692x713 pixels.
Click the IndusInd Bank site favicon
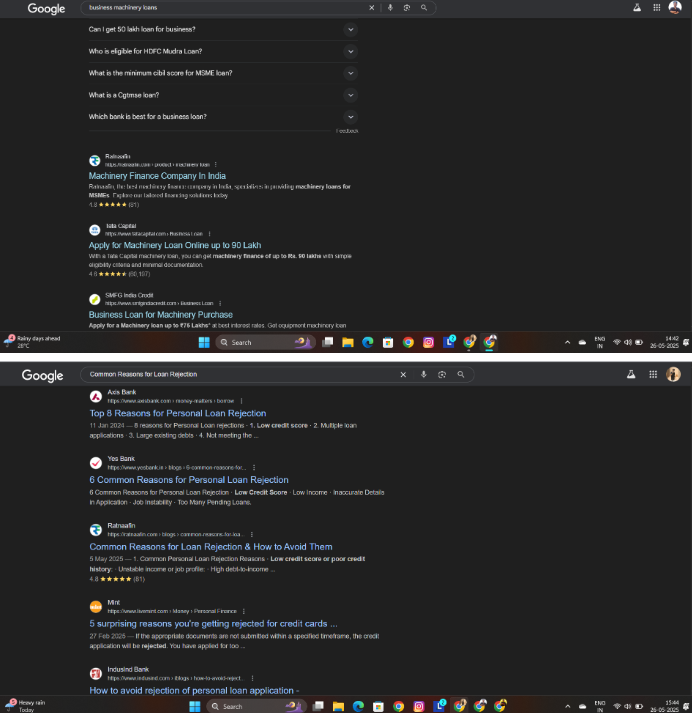click(95, 673)
